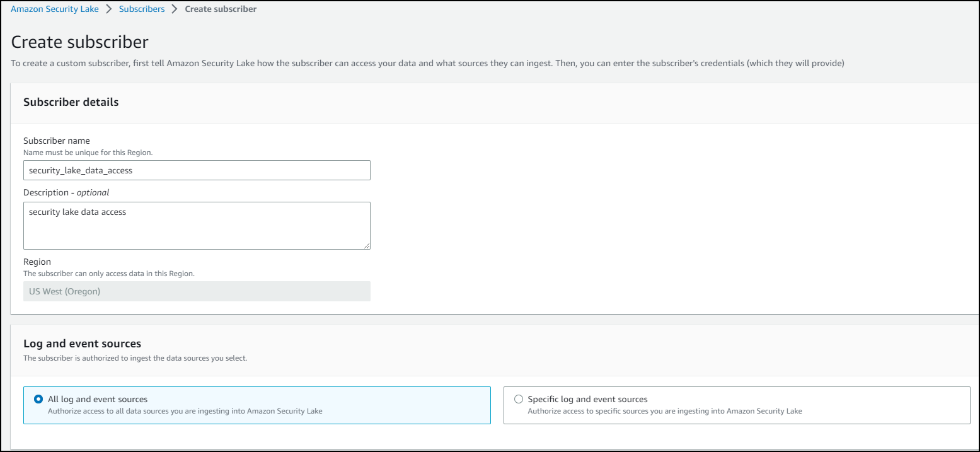
Task: Click the Region field label
Action: (37, 262)
